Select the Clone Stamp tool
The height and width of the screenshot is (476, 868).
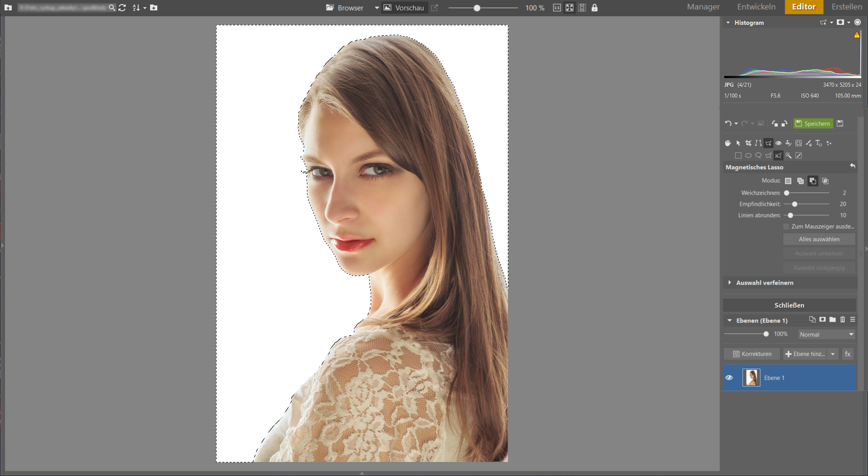pyautogui.click(x=788, y=143)
